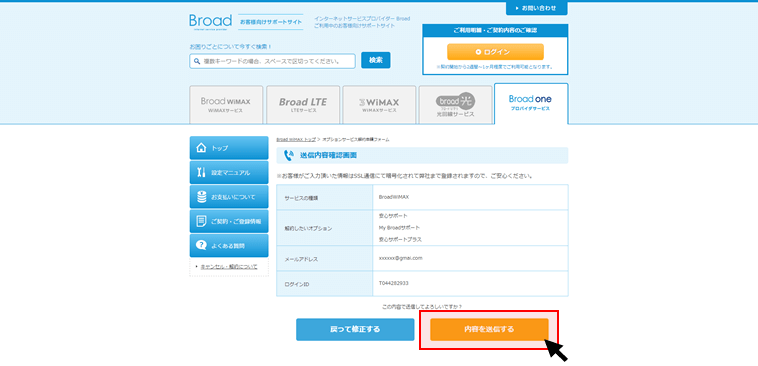The width and height of the screenshot is (758, 366).
Task: Click the coin stack icon for お支払いについて
Action: pyautogui.click(x=201, y=197)
